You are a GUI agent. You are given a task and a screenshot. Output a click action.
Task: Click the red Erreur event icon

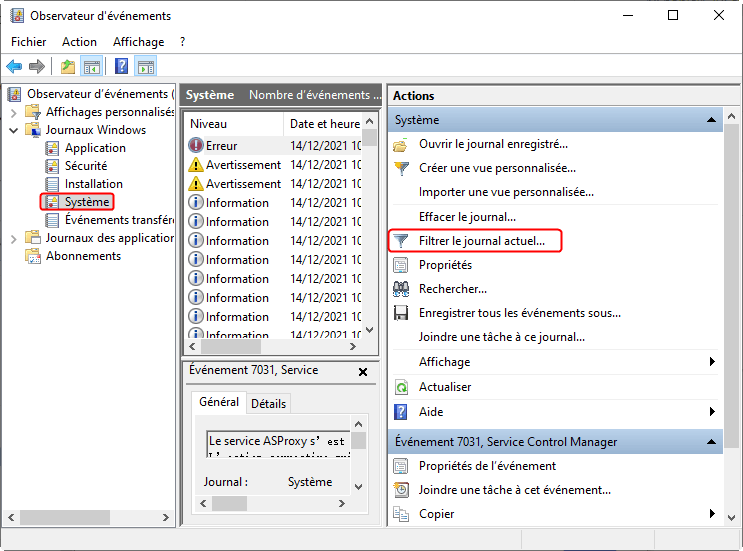point(196,146)
